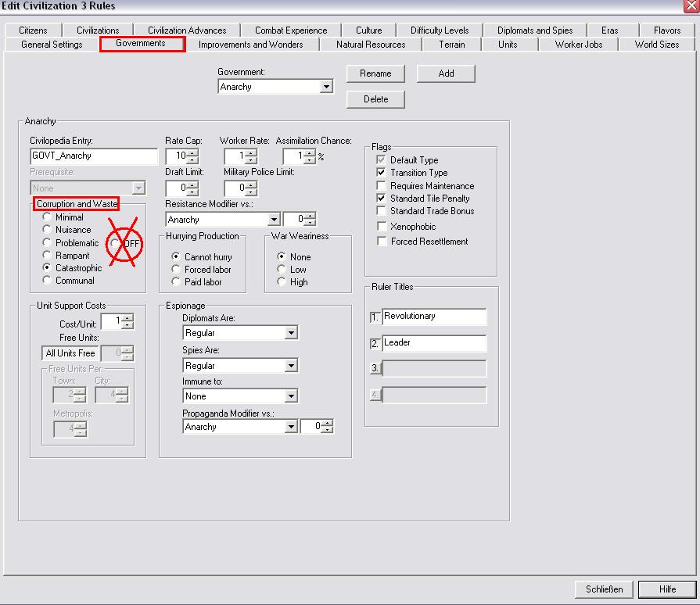The height and width of the screenshot is (605, 700).
Task: Increase the Rate Cap spinner value
Action: click(193, 152)
